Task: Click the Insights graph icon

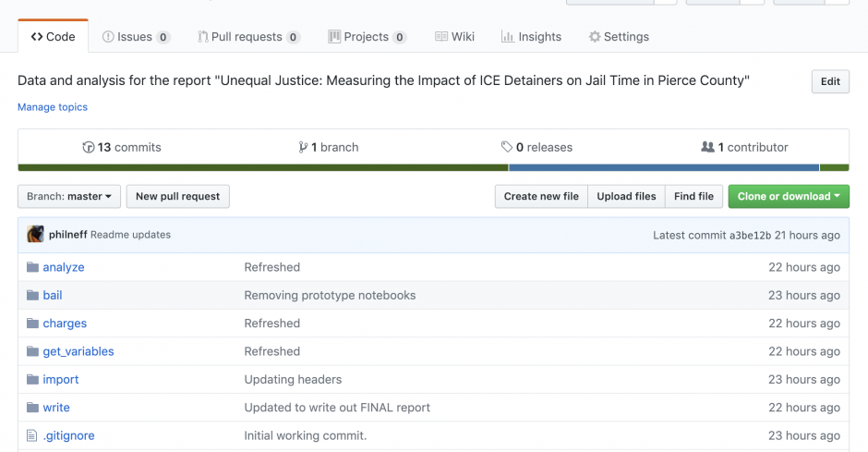Action: pos(508,37)
